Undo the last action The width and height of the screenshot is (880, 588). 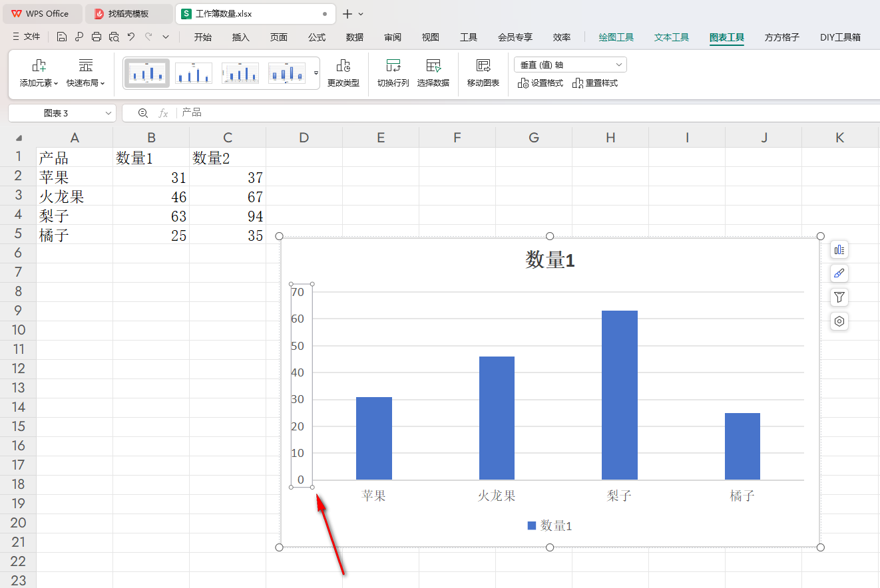[131, 37]
